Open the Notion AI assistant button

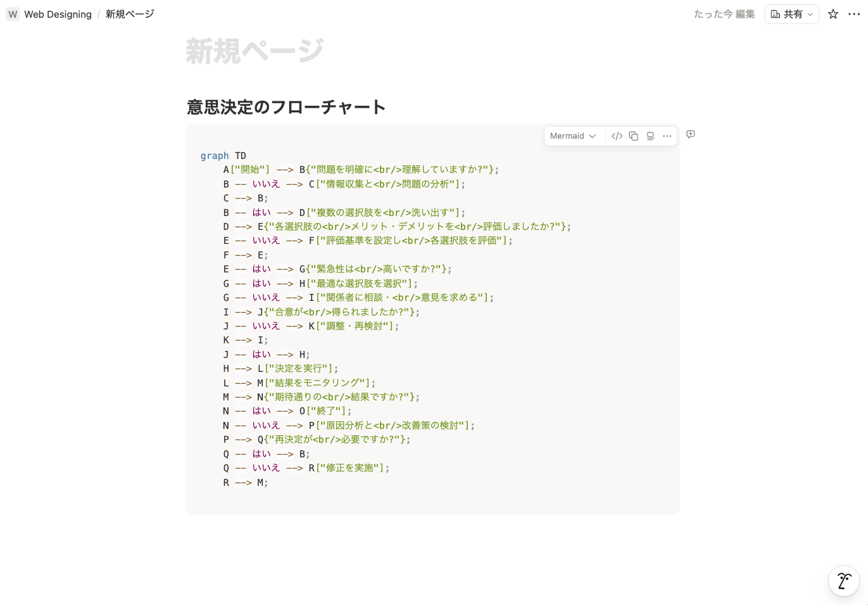click(x=843, y=581)
